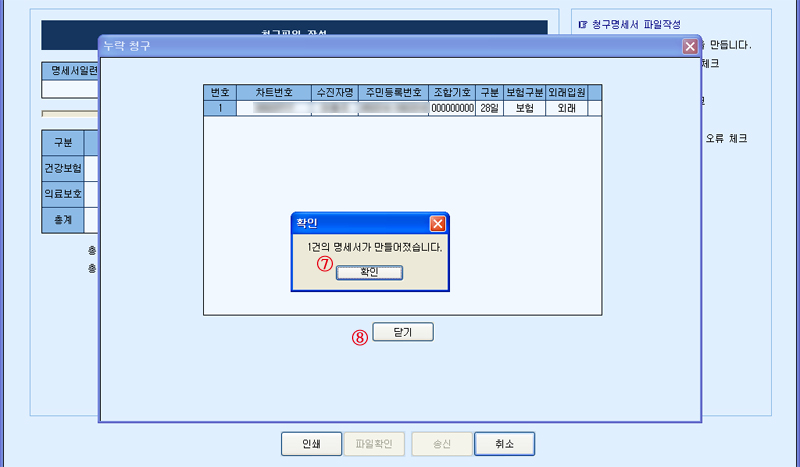The height and width of the screenshot is (467, 800).
Task: Sort by the 번호 column header
Action: (219, 92)
